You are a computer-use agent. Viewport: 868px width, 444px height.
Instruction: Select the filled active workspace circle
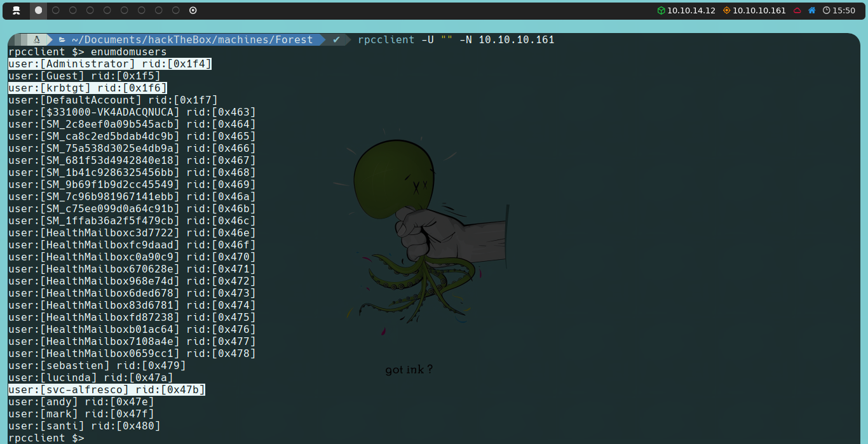tap(39, 10)
